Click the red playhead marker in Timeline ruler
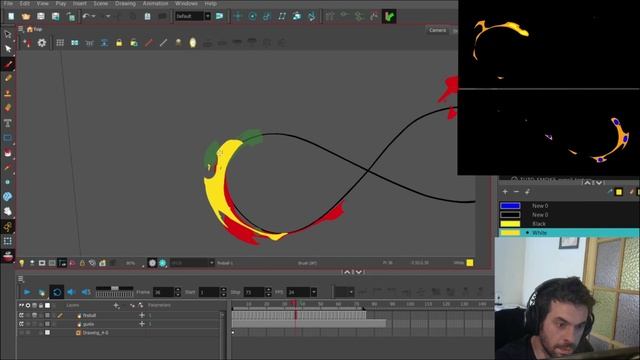This screenshot has height=360, width=640. click(x=294, y=304)
